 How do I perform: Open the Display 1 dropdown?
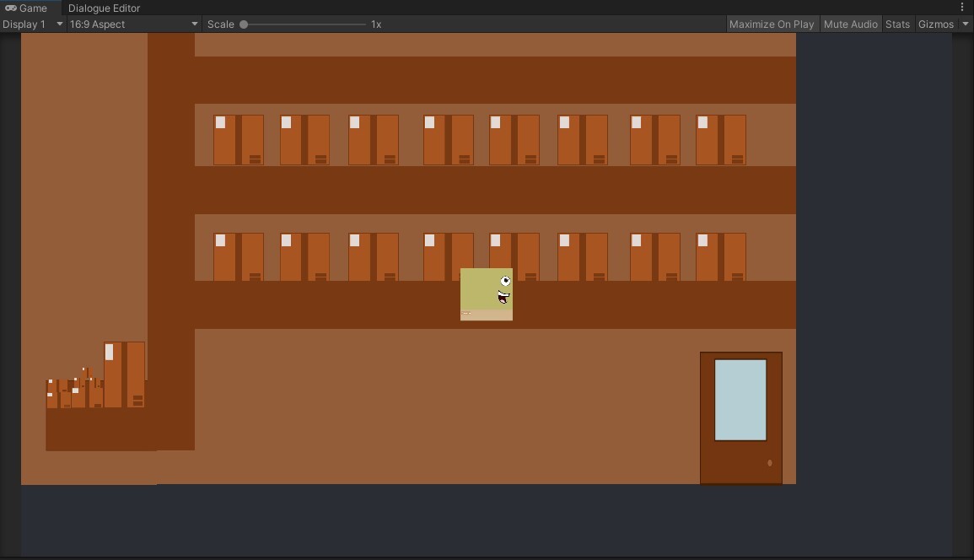click(x=33, y=24)
